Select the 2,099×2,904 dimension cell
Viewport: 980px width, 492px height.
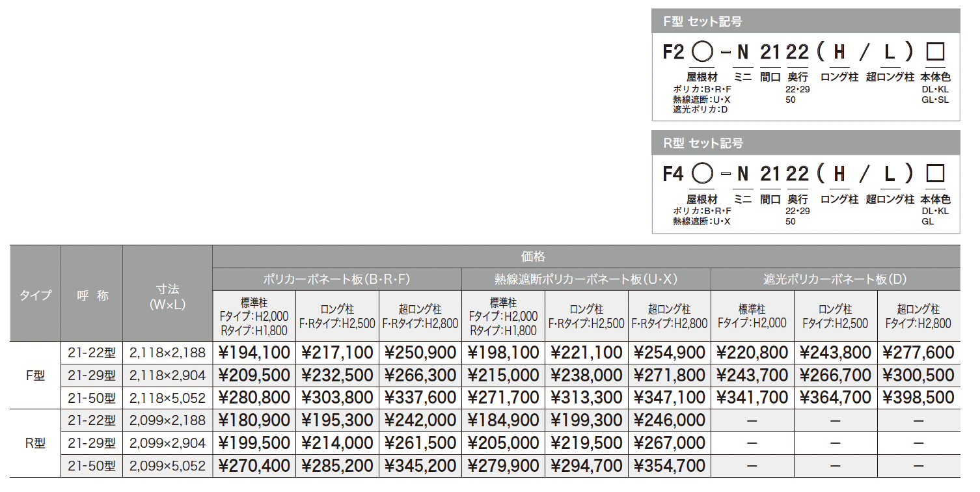click(168, 443)
